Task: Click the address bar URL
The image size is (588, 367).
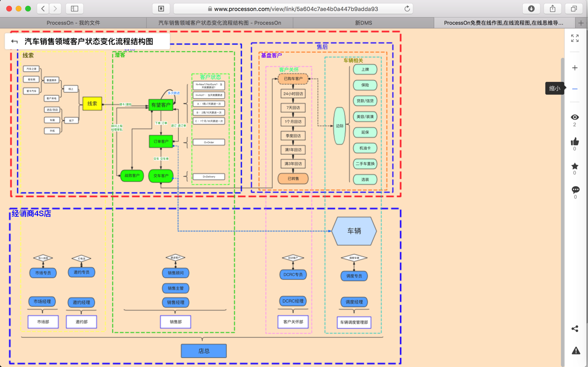Action: tap(296, 9)
